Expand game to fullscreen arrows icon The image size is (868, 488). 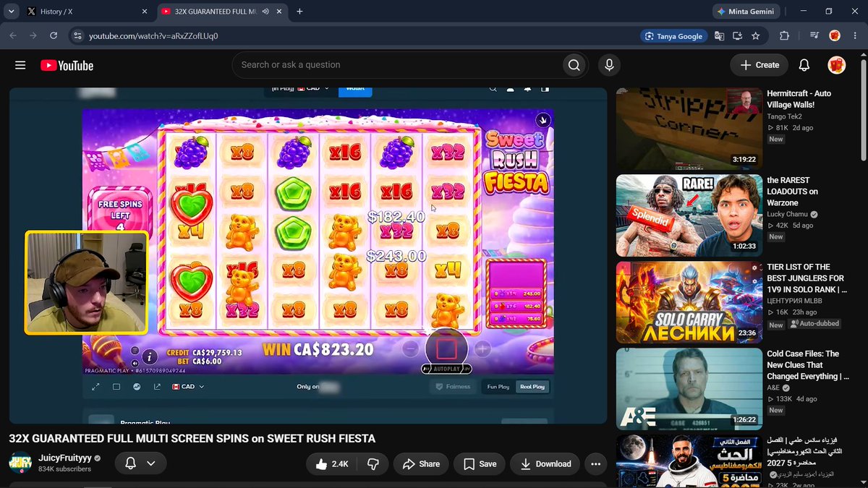pyautogui.click(x=95, y=387)
